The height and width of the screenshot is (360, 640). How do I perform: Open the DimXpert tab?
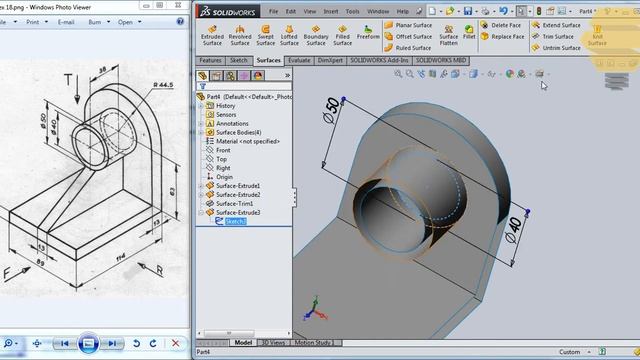330,60
